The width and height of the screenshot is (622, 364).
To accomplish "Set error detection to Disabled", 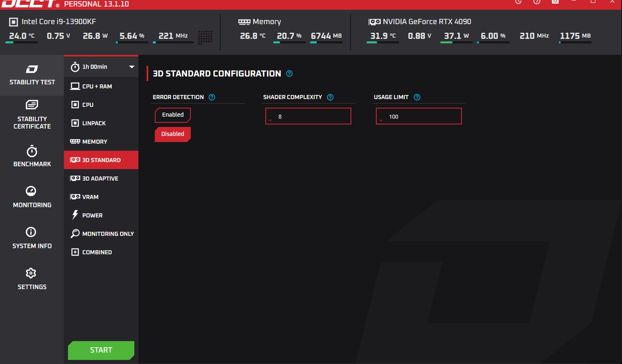I will click(173, 134).
